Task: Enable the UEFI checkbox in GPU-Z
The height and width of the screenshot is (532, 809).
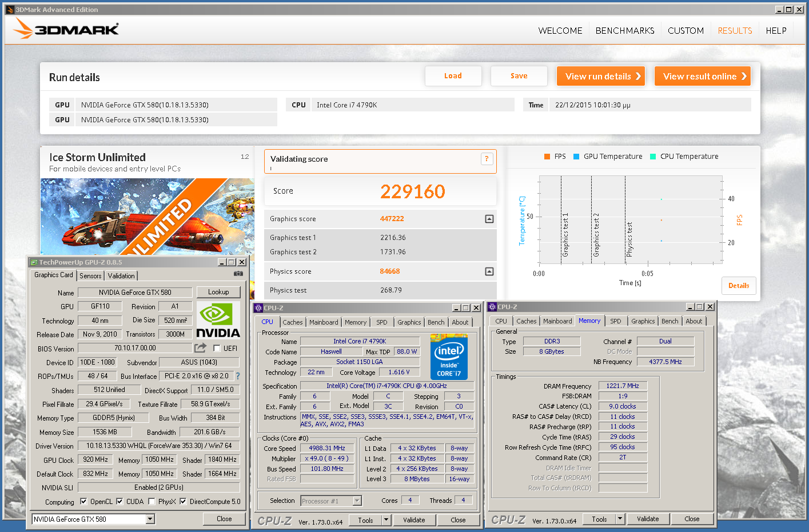Action: tap(217, 348)
